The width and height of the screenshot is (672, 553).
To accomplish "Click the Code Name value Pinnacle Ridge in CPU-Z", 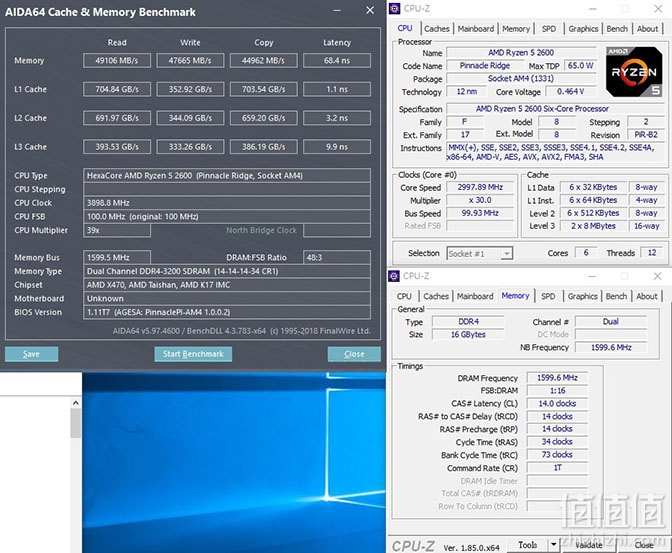I will 485,66.
